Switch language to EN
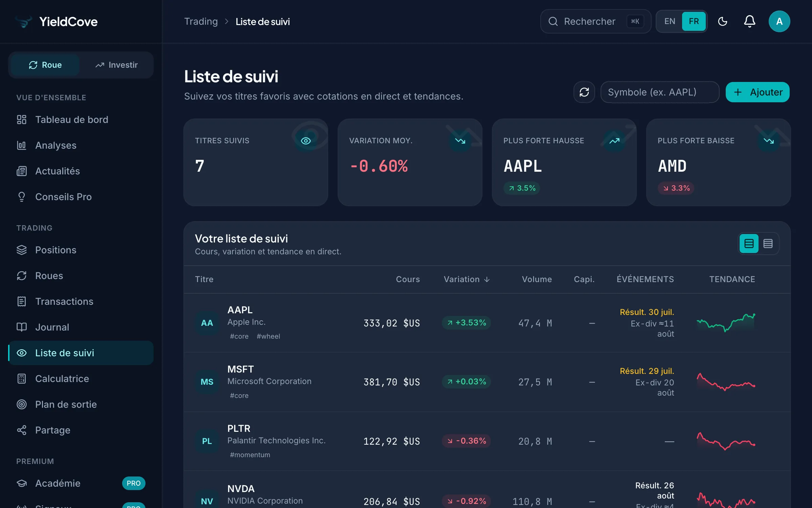The image size is (812, 508). pos(670,21)
